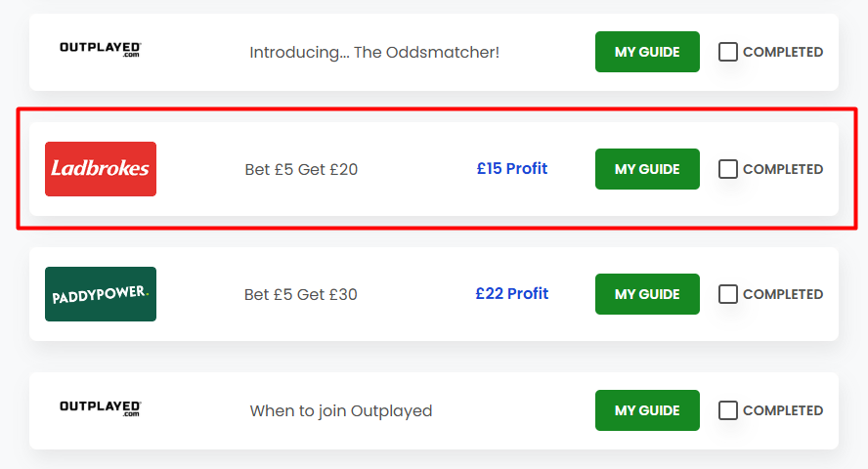Mark the Paddy Power offer as completed
This screenshot has height=469, width=868.
click(727, 294)
